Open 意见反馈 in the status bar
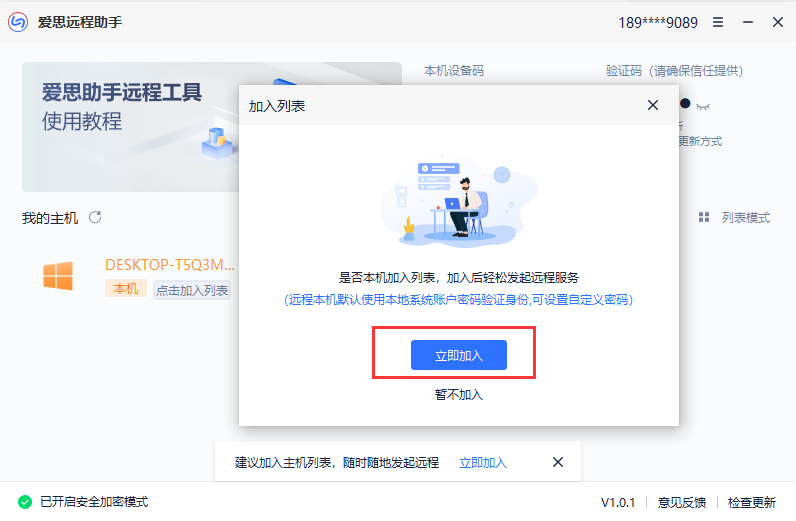The image size is (796, 521). pos(682,502)
